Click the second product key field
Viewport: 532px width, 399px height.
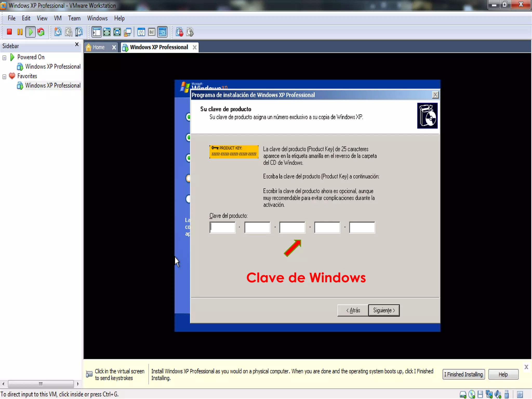[257, 227]
